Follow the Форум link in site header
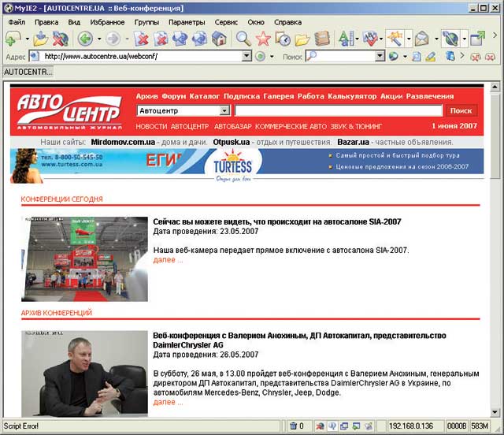The image size is (504, 435). (x=173, y=96)
